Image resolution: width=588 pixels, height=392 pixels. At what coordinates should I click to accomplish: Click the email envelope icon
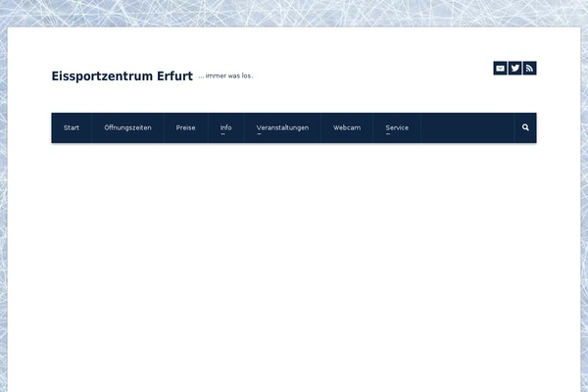(x=500, y=69)
